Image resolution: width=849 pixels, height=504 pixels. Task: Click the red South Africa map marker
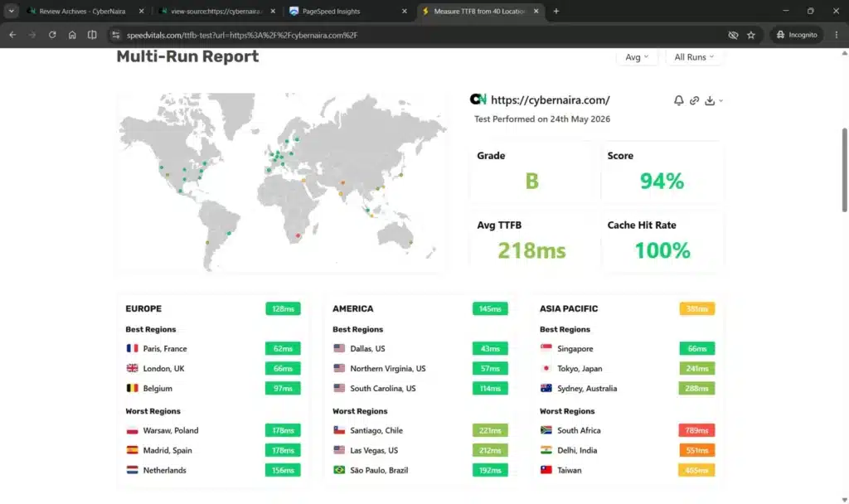298,235
